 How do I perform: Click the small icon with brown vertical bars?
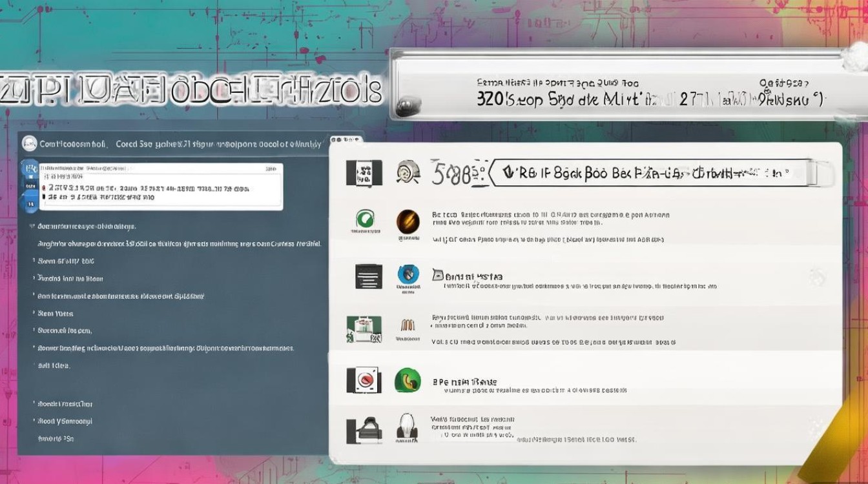pos(408,325)
